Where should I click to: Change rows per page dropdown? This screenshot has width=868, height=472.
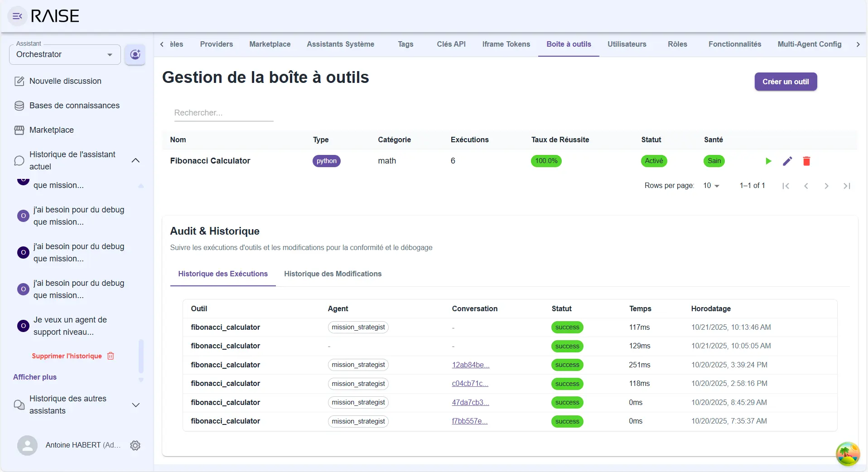pyautogui.click(x=711, y=186)
